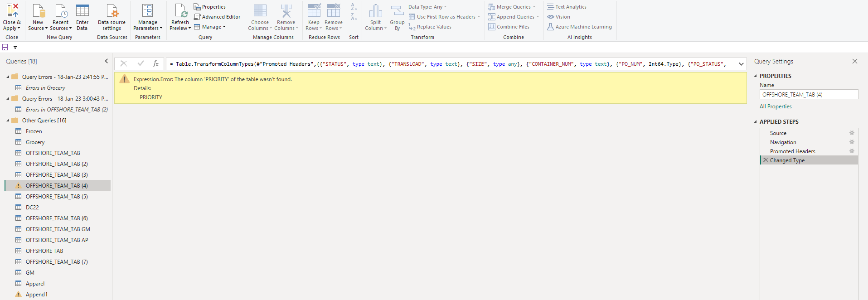Click Keep Rows
This screenshot has height=300, width=868.
(x=314, y=17)
